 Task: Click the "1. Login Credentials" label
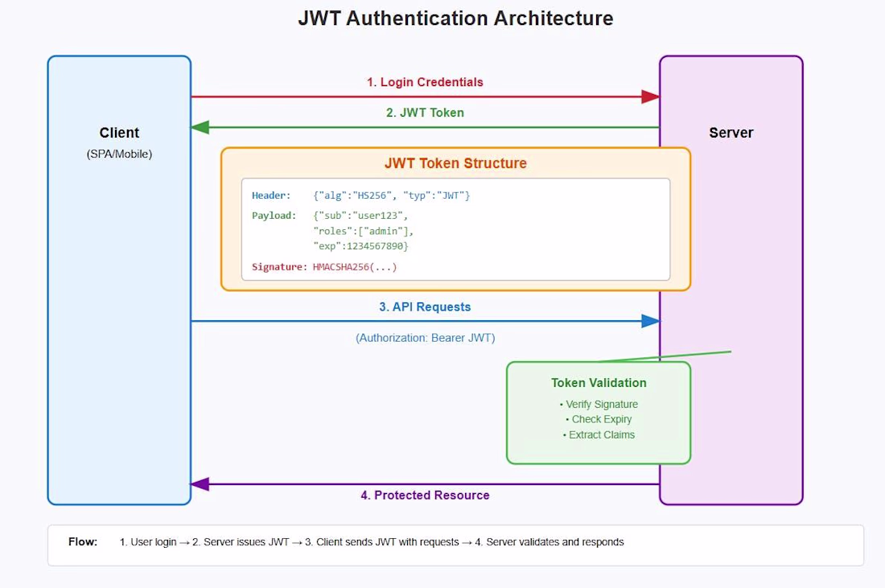point(425,82)
